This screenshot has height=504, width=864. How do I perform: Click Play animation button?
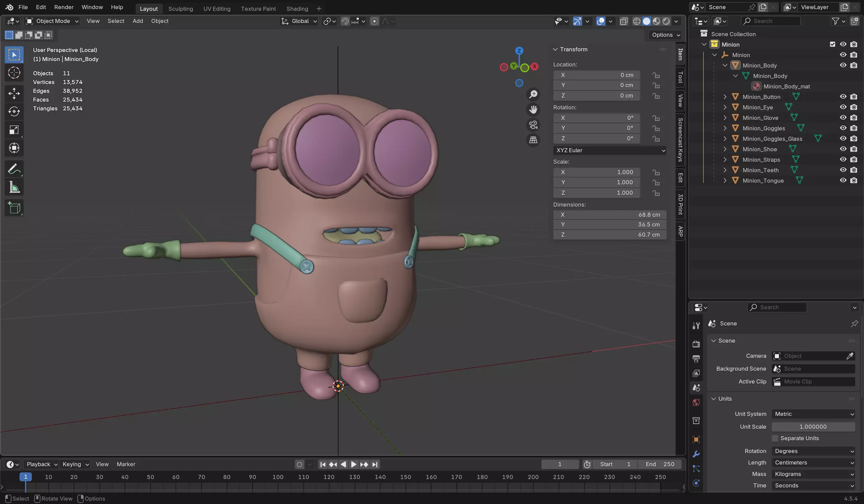click(x=354, y=464)
